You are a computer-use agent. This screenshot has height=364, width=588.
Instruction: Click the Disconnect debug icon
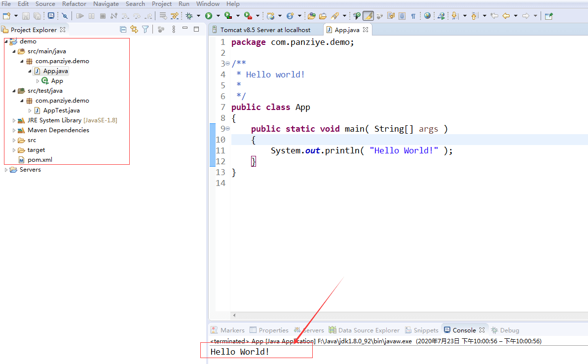(114, 16)
